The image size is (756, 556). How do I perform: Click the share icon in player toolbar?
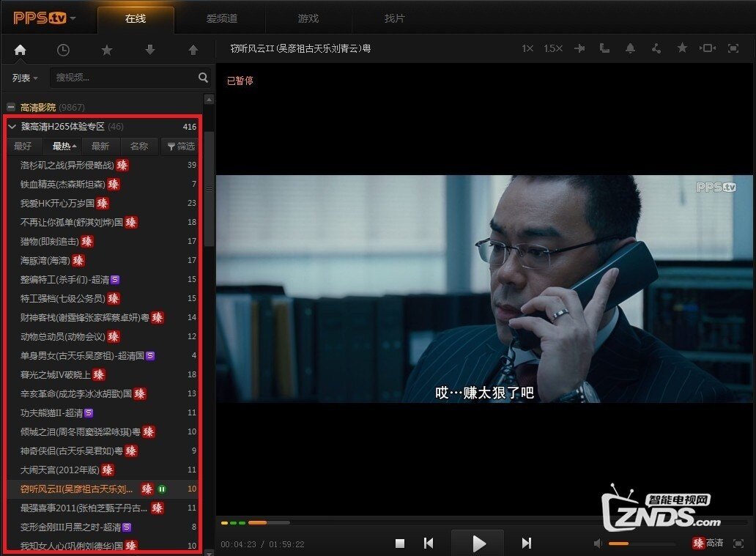pos(656,48)
